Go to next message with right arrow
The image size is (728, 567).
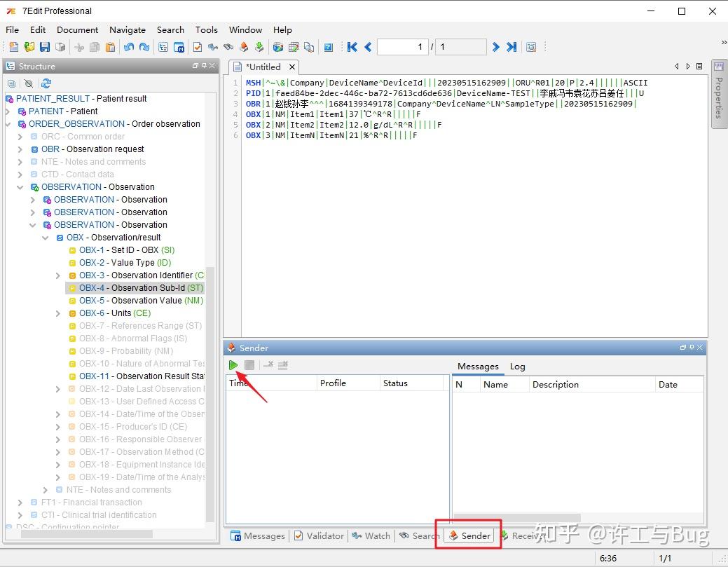coord(496,47)
